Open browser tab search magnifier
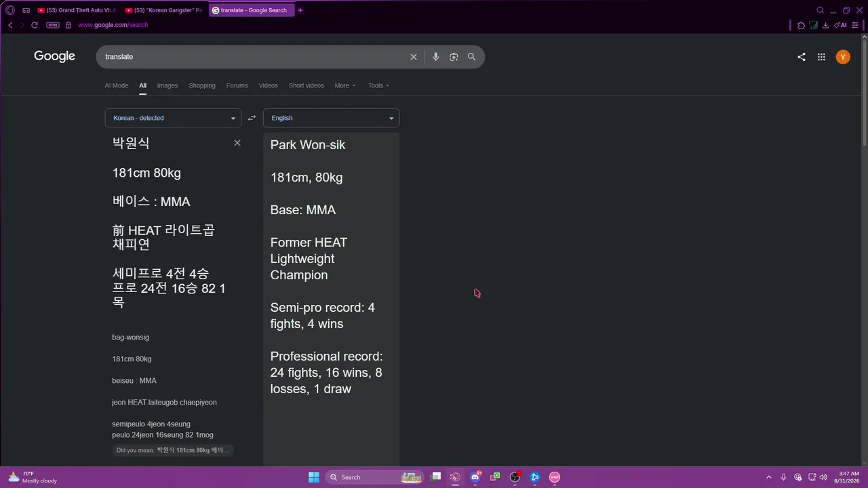This screenshot has width=868, height=488. 820,10
